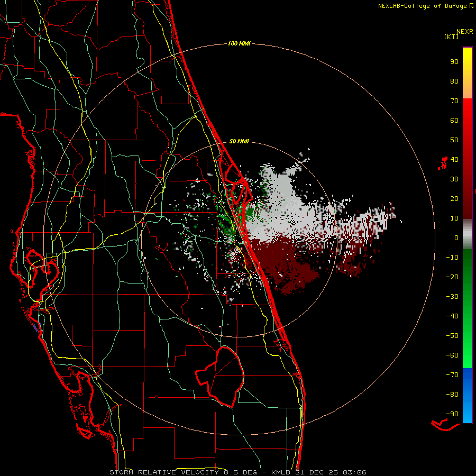
Task: Click the positive 10 scale value
Action: tap(454, 218)
